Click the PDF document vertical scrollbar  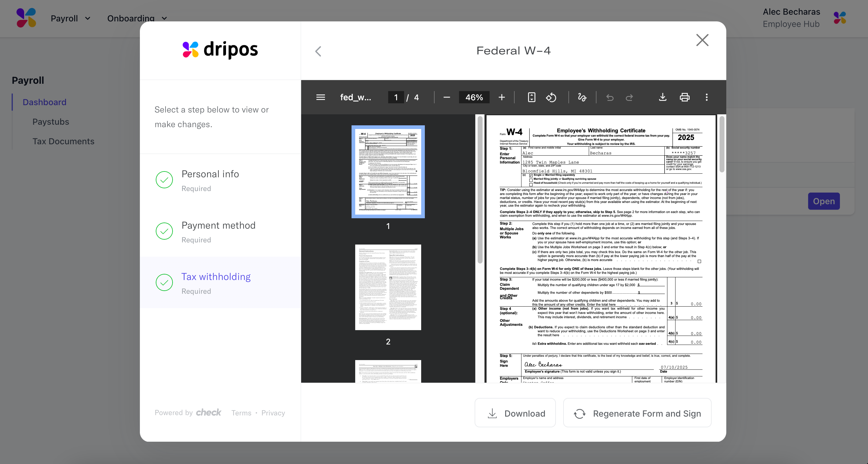click(x=721, y=145)
